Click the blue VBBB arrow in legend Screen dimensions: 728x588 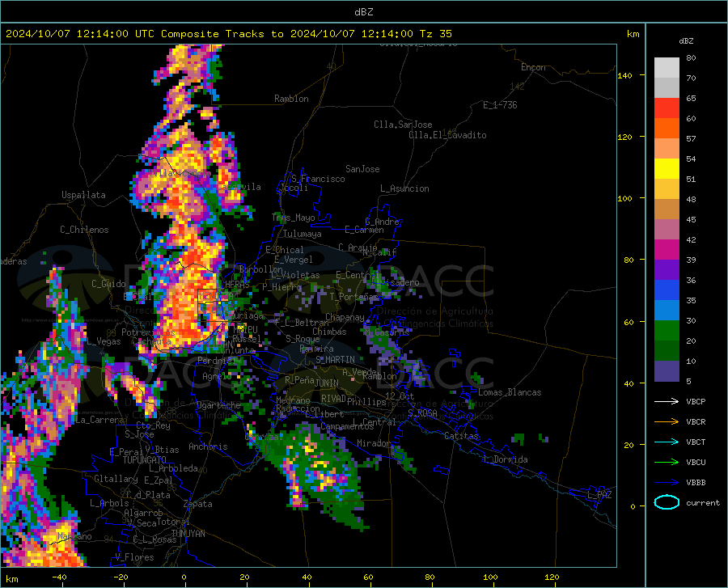tap(667, 483)
